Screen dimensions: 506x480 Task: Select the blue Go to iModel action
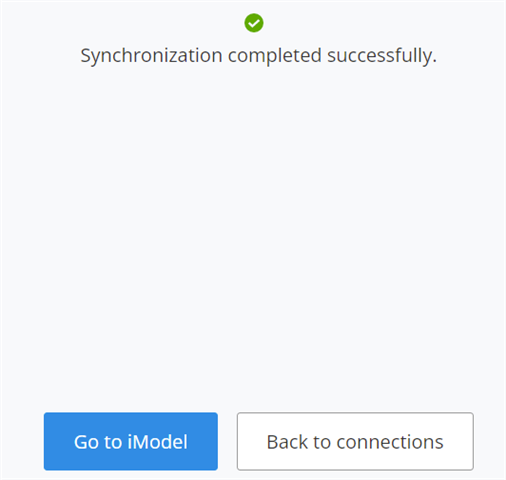tap(131, 441)
